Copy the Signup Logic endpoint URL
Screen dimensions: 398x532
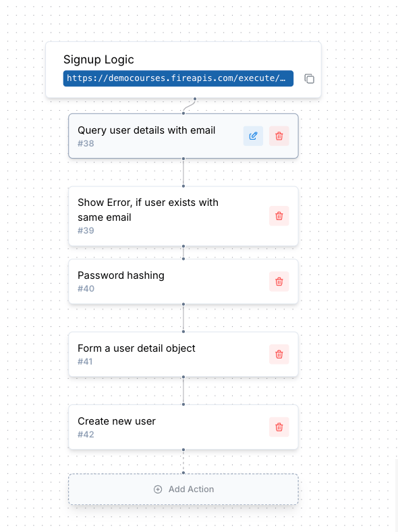click(309, 79)
